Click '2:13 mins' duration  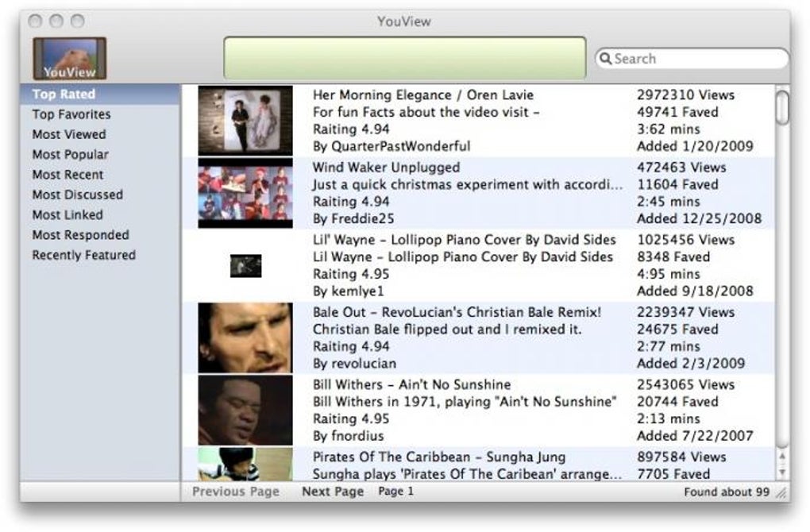pos(669,418)
